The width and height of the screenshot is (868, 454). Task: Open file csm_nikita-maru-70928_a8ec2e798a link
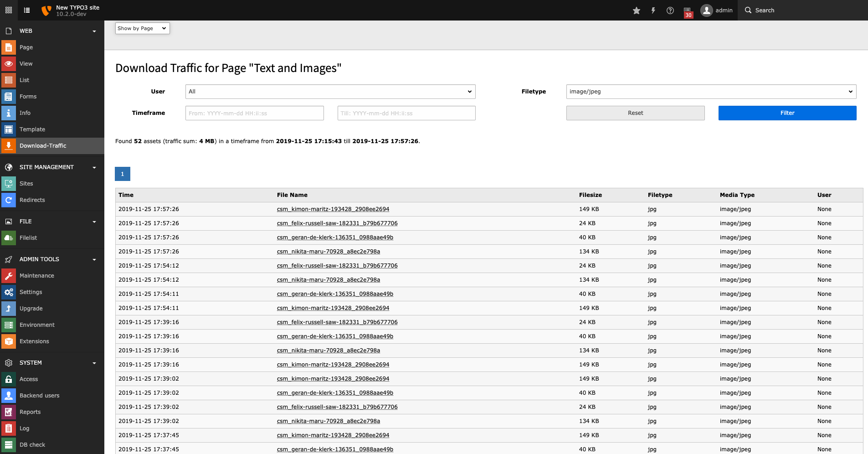pos(328,251)
